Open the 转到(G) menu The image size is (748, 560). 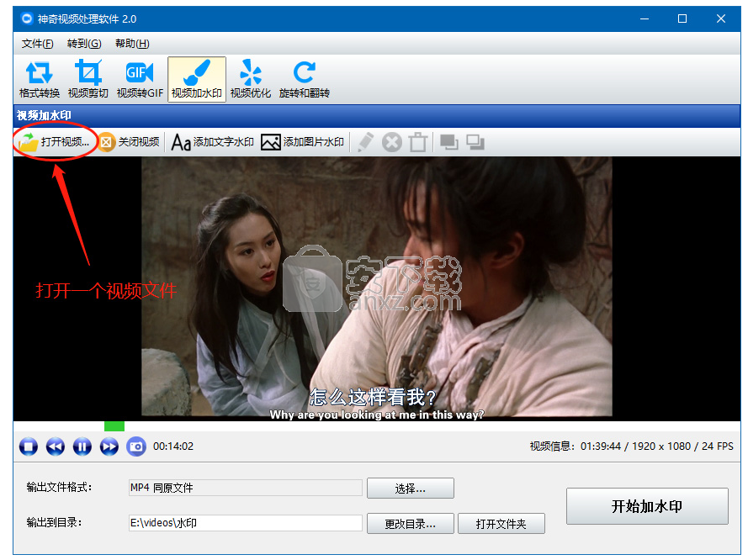[x=84, y=44]
